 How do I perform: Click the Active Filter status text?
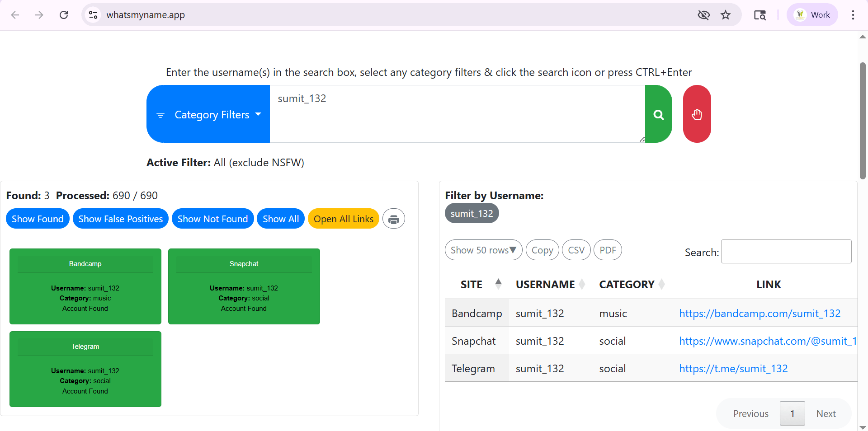tap(225, 163)
